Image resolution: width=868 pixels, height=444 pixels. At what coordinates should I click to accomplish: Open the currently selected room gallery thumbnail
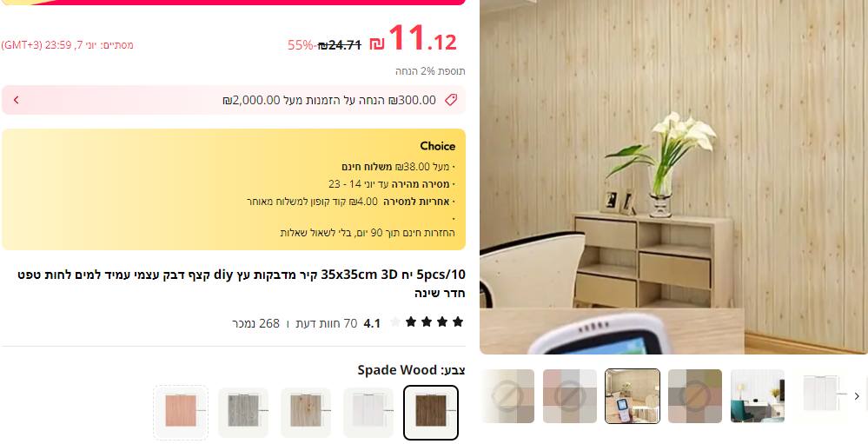pos(633,396)
